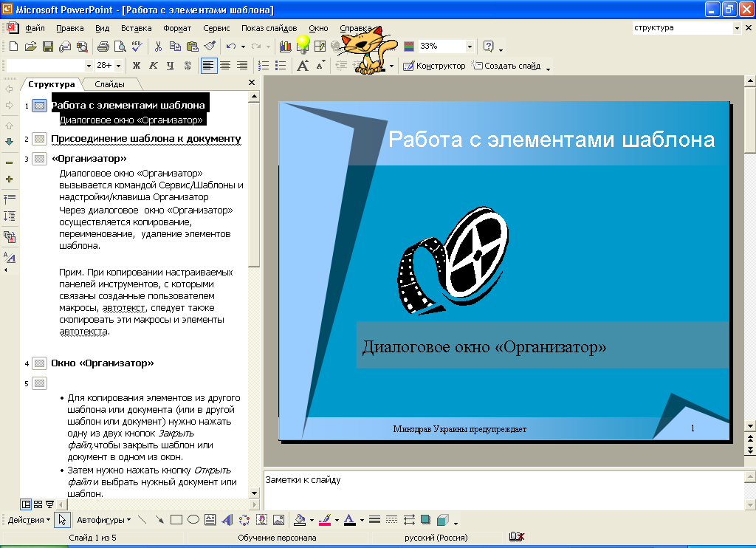This screenshot has width=756, height=548.
Task: Increase font size large A
Action: (303, 66)
